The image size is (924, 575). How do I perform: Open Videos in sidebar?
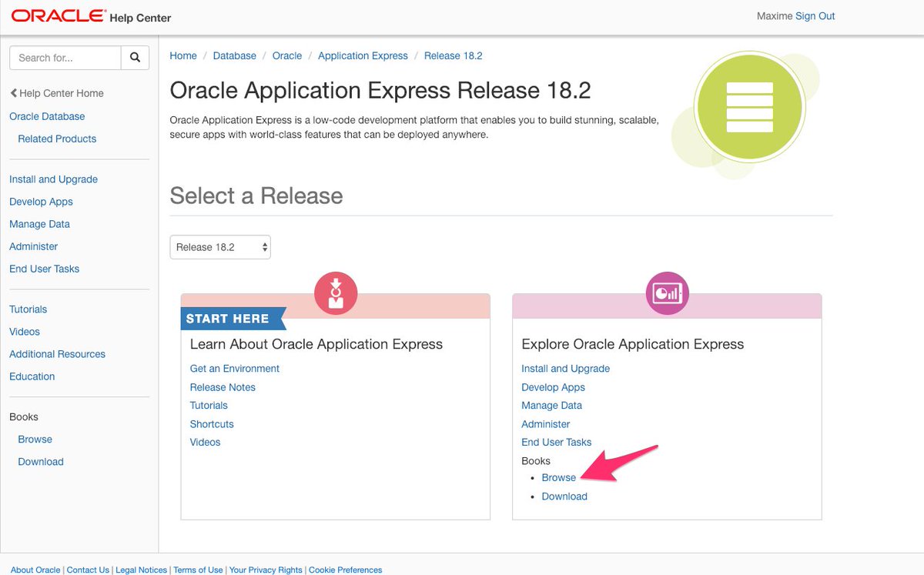tap(25, 332)
